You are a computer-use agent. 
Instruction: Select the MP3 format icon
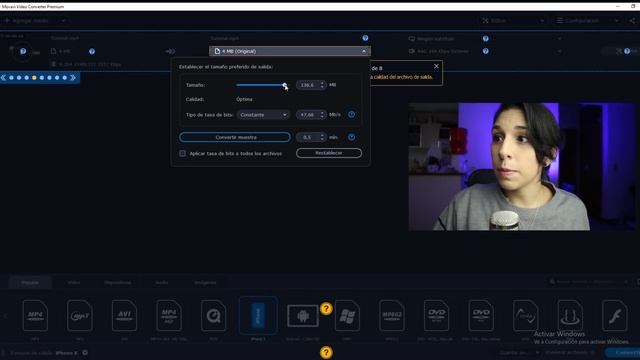80,316
